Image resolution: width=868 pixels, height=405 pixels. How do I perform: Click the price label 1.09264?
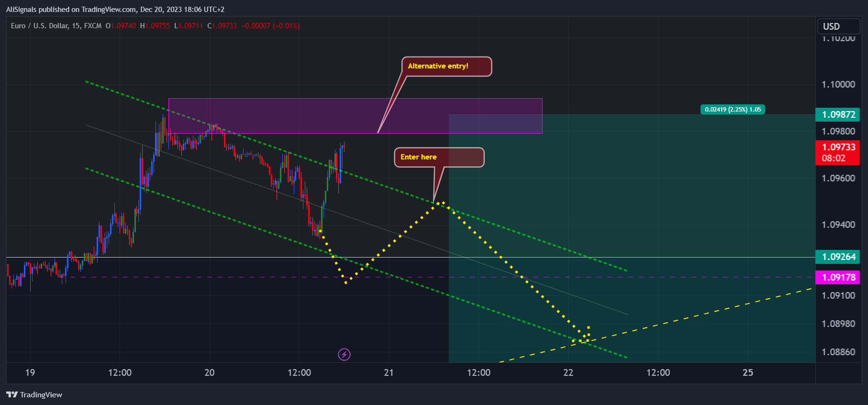tap(838, 257)
